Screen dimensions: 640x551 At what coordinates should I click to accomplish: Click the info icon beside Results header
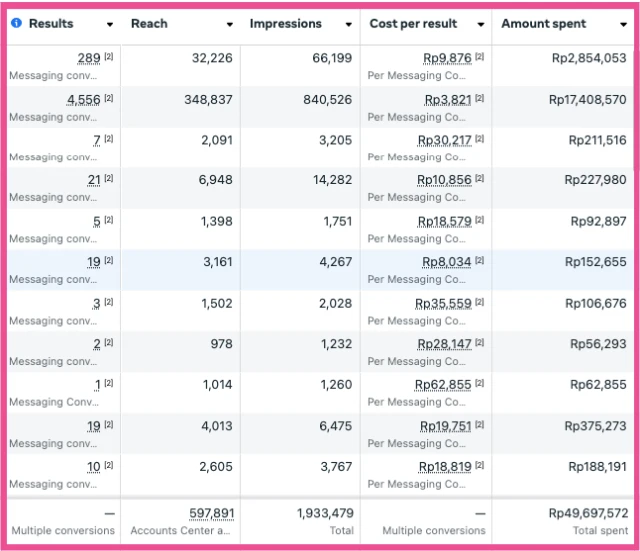(x=16, y=24)
